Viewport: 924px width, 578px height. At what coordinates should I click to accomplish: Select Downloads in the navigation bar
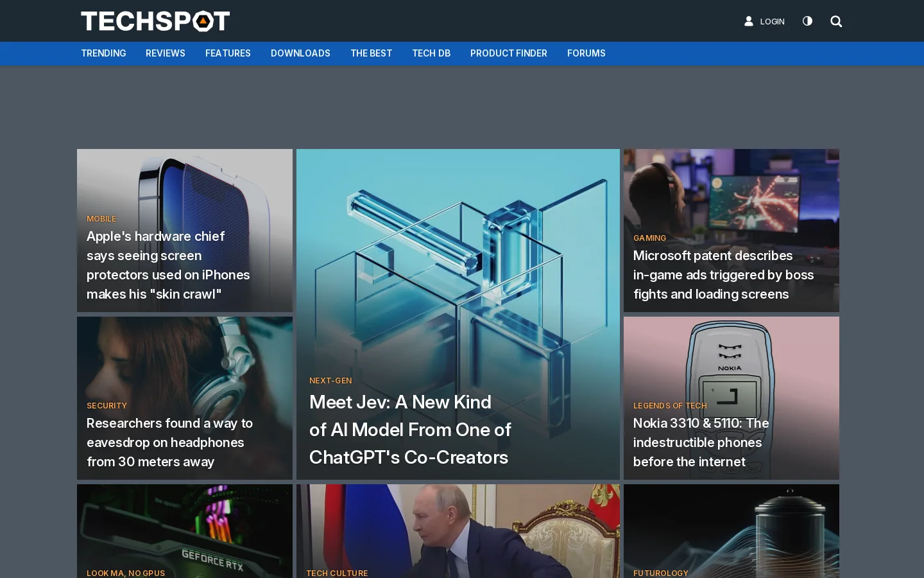pyautogui.click(x=300, y=53)
